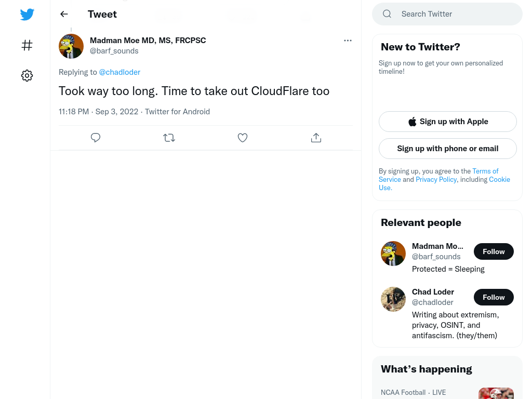Follow Chad Loder
Screen dimensions: 532x399
494,297
